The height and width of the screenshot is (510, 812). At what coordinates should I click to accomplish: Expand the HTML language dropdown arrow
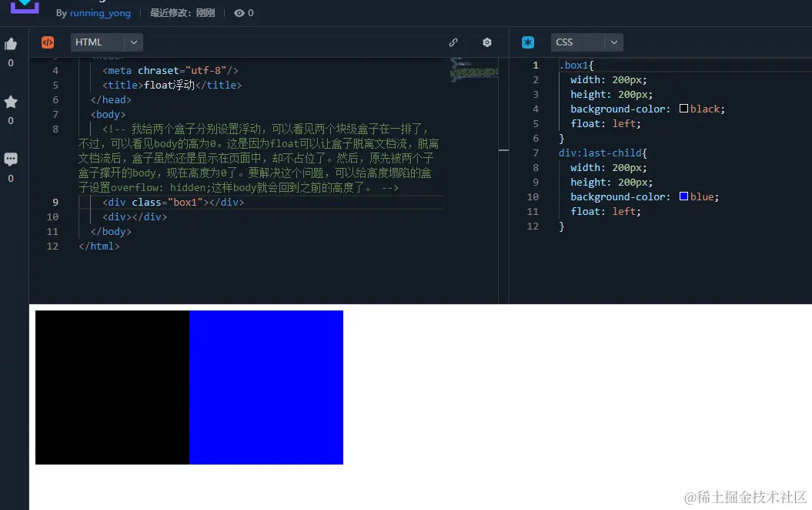(x=134, y=42)
